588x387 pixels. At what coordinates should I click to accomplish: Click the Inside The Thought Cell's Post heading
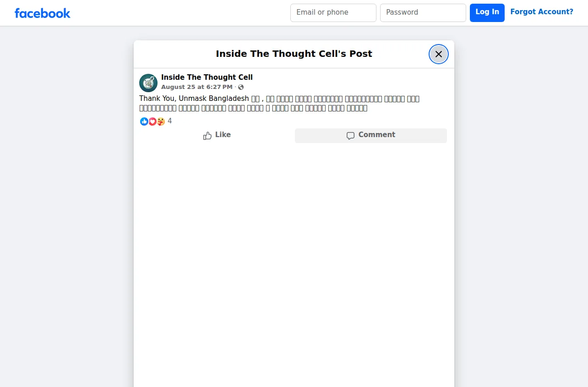click(x=294, y=54)
